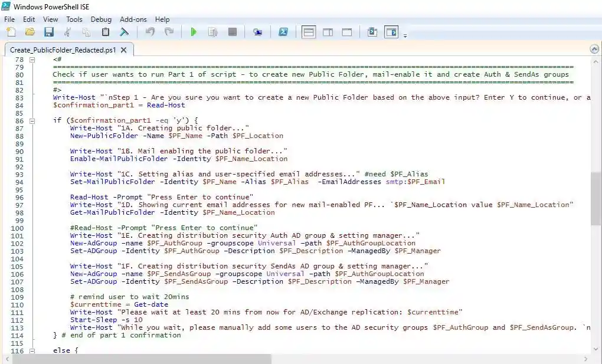The height and width of the screenshot is (364, 602).
Task: Click Get-date on line 110
Action: pos(151,304)
